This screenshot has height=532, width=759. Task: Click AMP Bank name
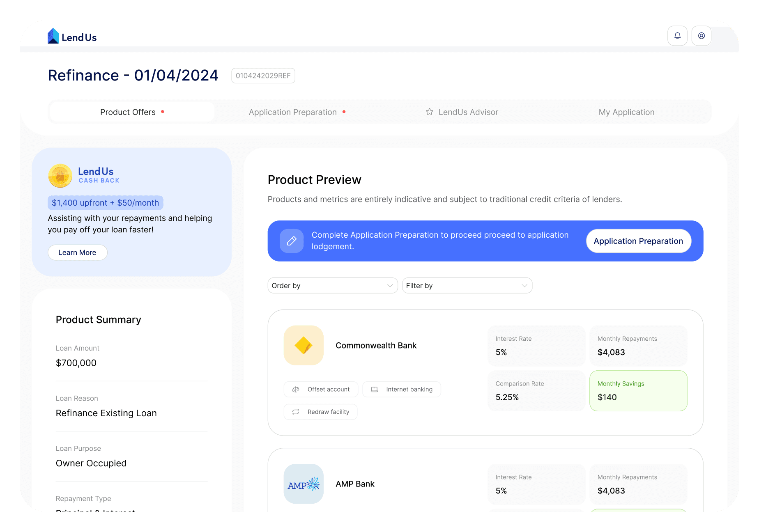click(x=355, y=484)
